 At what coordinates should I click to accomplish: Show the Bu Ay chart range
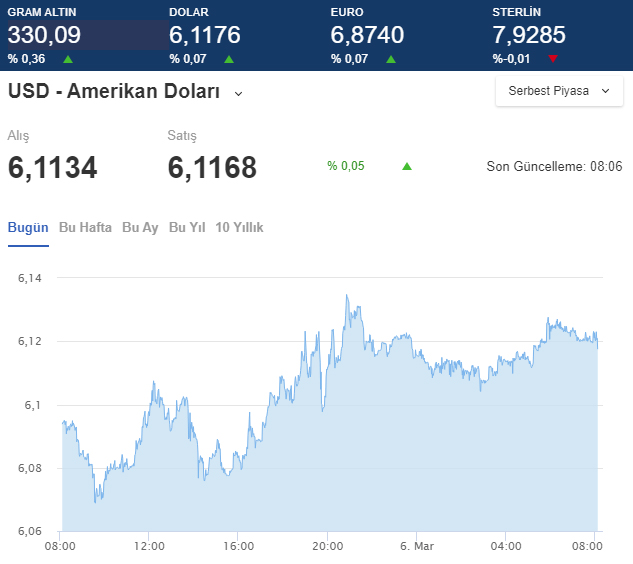[140, 227]
